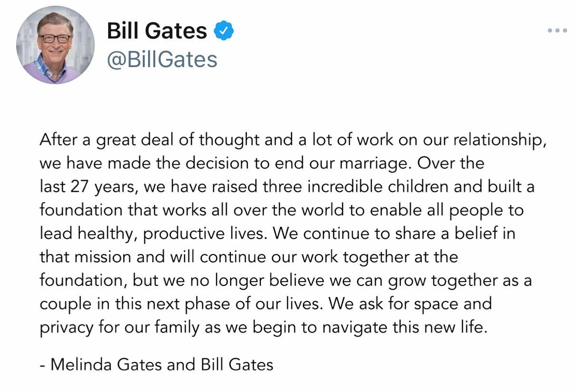Click the display name Bill Gates
The width and height of the screenshot is (577, 392).
point(157,31)
